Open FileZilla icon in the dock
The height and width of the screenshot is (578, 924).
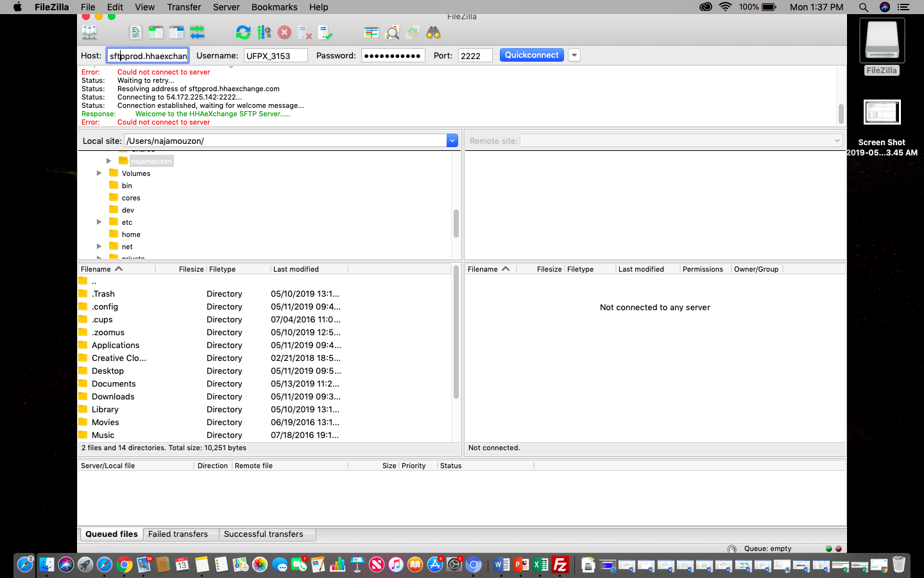click(x=560, y=565)
